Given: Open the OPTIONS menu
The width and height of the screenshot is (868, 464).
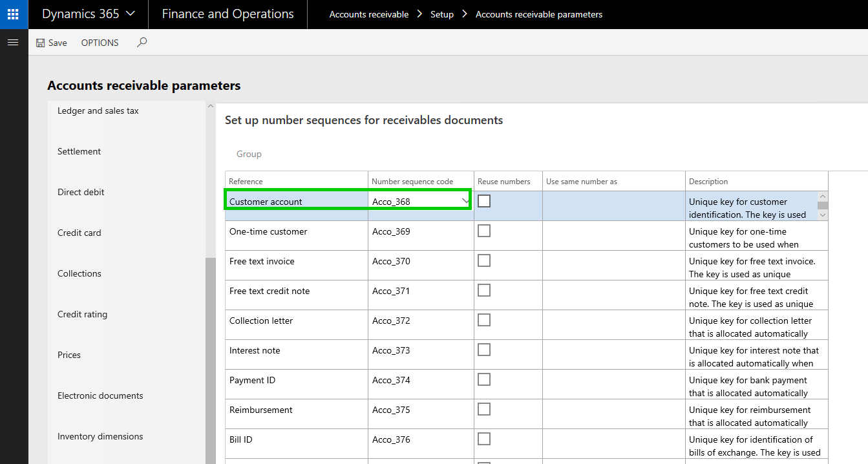Looking at the screenshot, I should (x=100, y=43).
